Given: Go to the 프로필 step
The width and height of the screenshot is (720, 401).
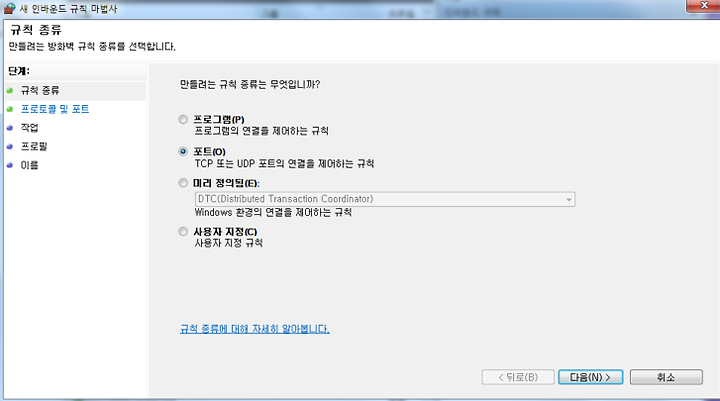Looking at the screenshot, I should [34, 147].
